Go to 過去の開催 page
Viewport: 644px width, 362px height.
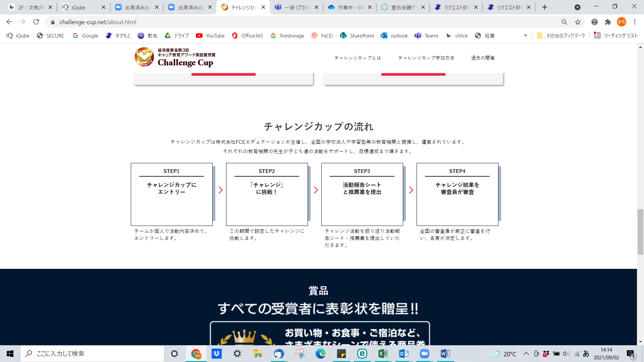click(483, 58)
